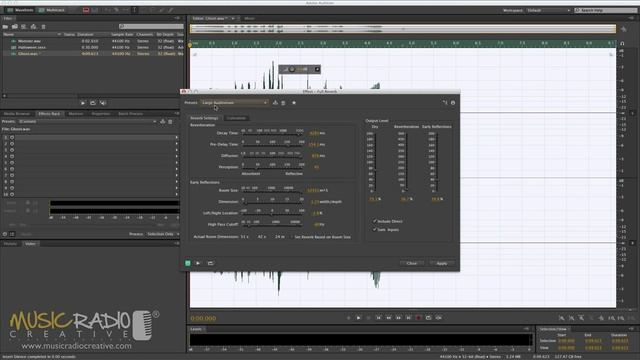This screenshot has width=640, height=360.
Task: Open File icon in Files panel
Action: point(5,27)
